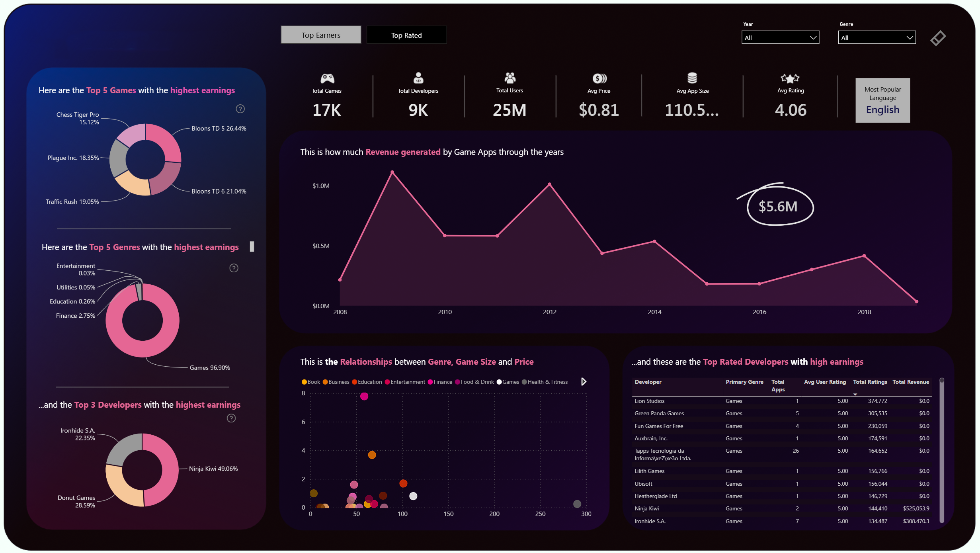The image size is (980, 553).
Task: Click the Avg App Size database icon
Action: [692, 78]
